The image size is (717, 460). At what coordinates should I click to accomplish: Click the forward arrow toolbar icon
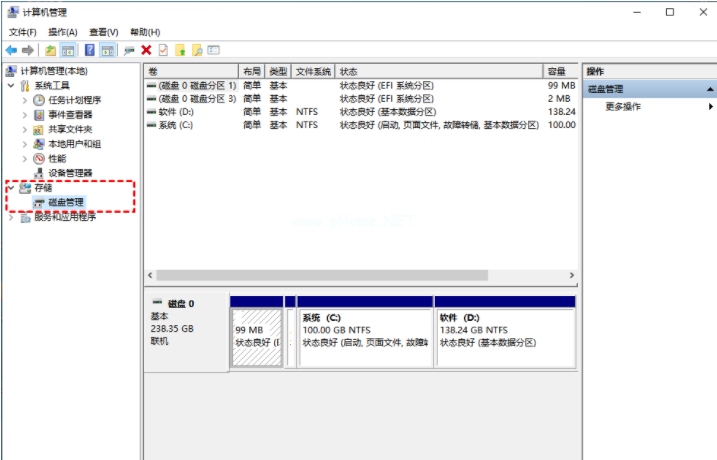(x=28, y=50)
